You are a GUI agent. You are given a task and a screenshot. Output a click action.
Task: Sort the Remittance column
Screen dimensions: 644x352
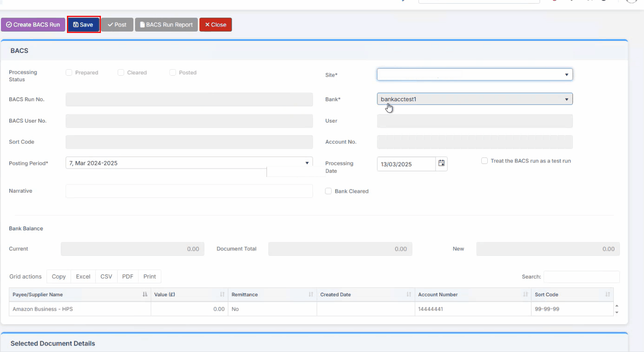[x=311, y=294]
